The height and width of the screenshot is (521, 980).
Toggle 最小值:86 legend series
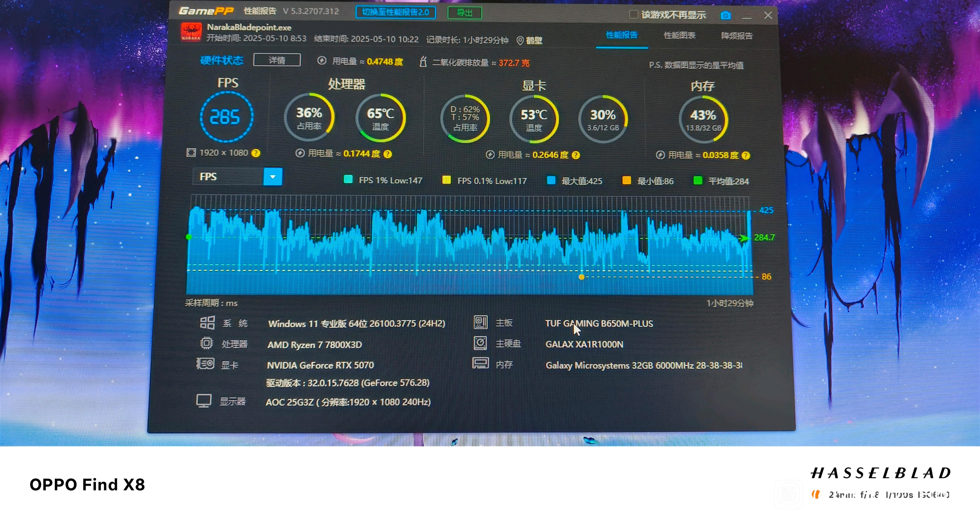coord(648,181)
